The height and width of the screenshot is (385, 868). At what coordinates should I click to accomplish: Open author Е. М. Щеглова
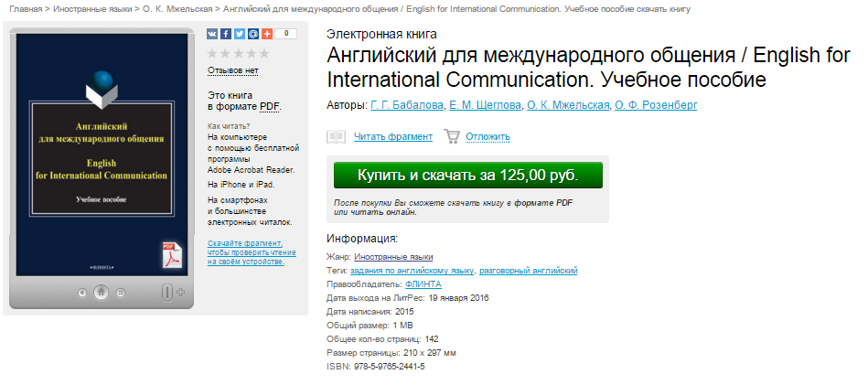(x=485, y=105)
